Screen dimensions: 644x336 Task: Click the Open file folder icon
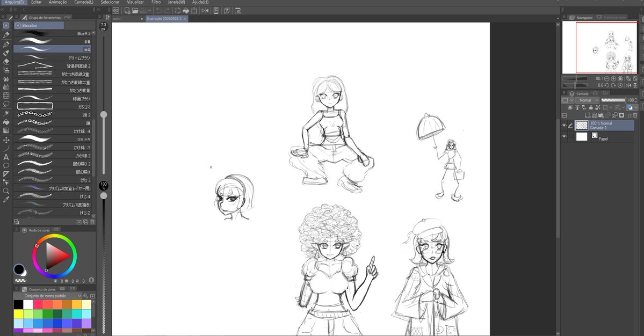coord(135,11)
